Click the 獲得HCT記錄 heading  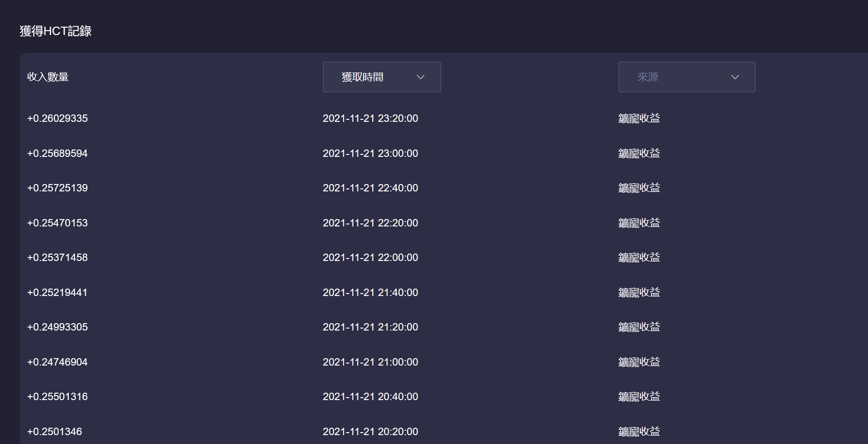(x=56, y=31)
